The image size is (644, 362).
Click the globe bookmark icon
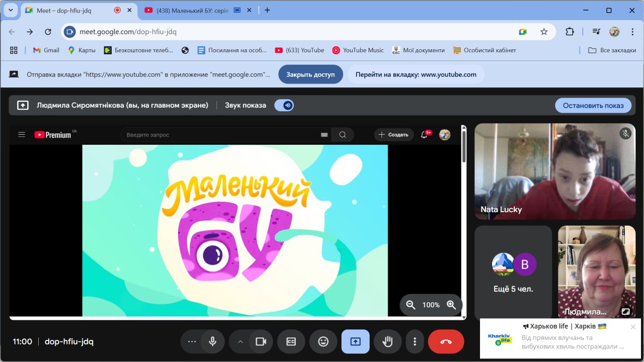(x=185, y=50)
